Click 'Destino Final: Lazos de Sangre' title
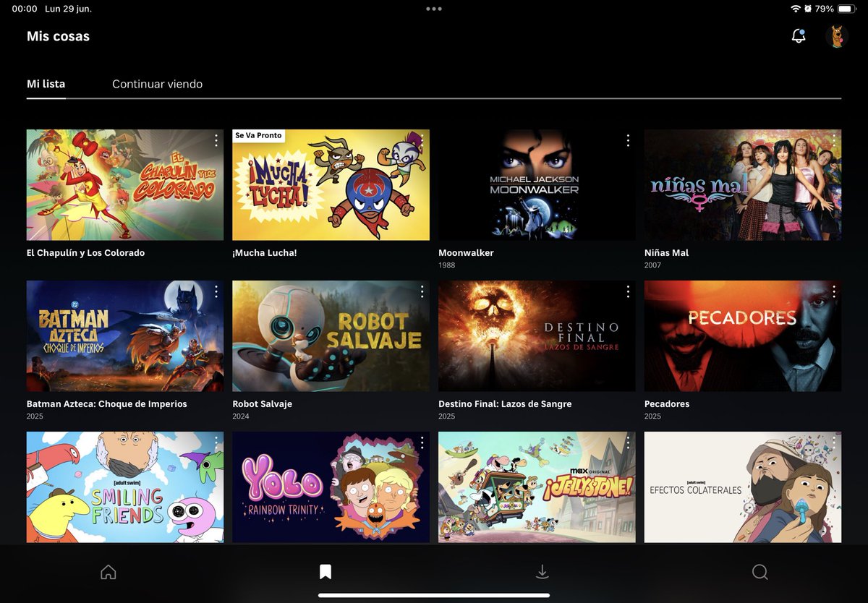This screenshot has width=868, height=603. [505, 404]
